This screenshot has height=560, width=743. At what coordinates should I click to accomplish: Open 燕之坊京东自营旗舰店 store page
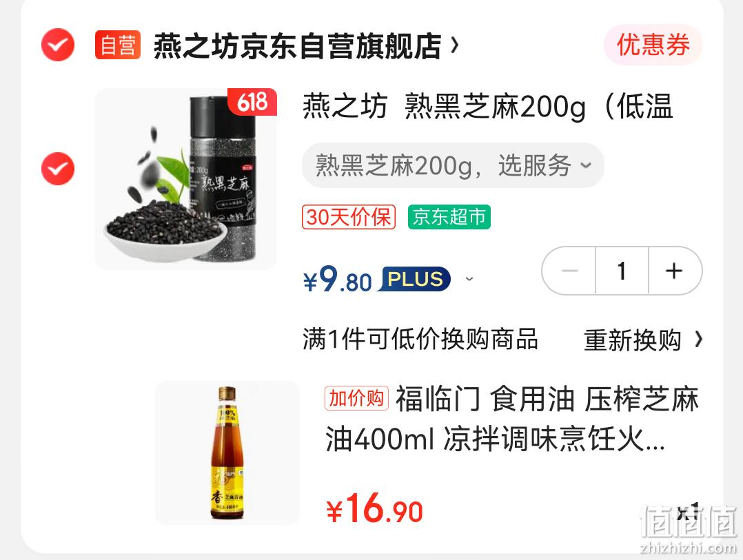(298, 46)
